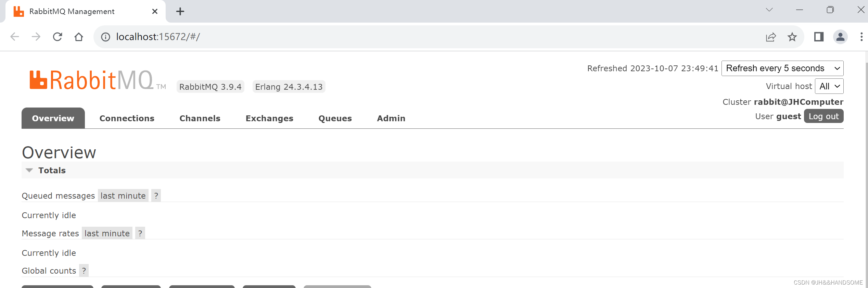The height and width of the screenshot is (288, 868).
Task: Open the Refresh every 5 seconds dropdown
Action: pyautogui.click(x=782, y=68)
